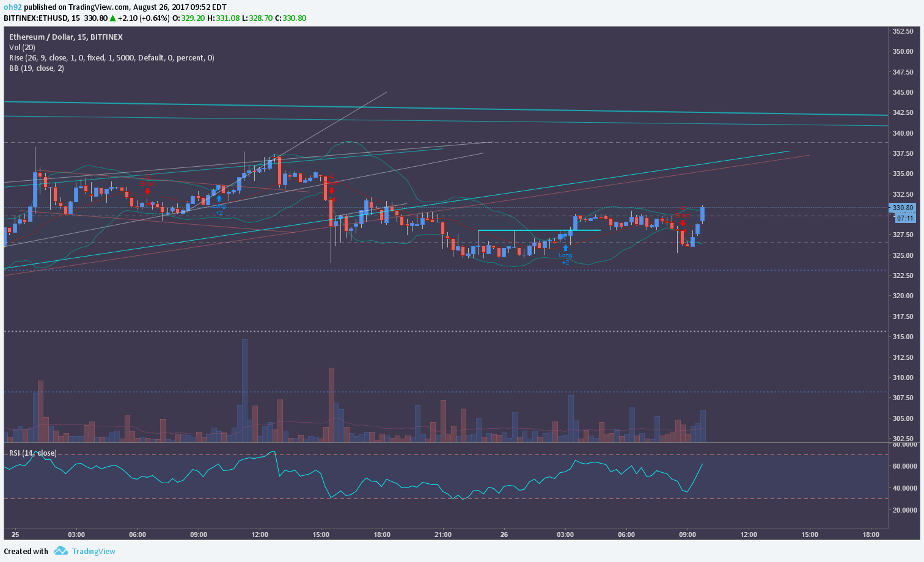
Task: Click the 345.00 price axis label
Action: pyautogui.click(x=903, y=92)
